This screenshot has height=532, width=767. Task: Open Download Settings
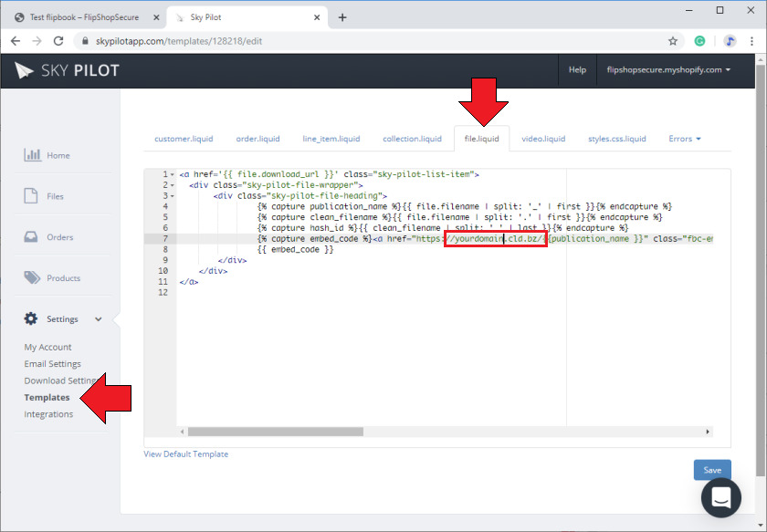pos(62,381)
